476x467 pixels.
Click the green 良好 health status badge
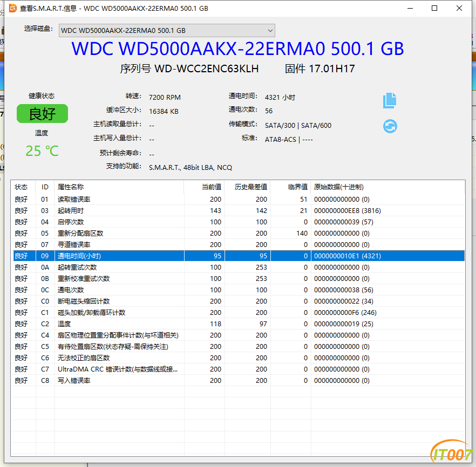coord(42,114)
